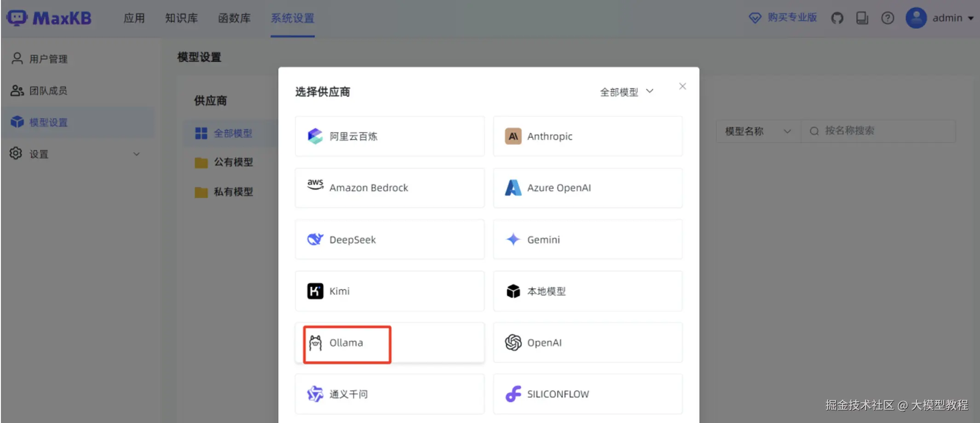
Task: Choose the Amazon Bedrock provider
Action: click(x=390, y=188)
